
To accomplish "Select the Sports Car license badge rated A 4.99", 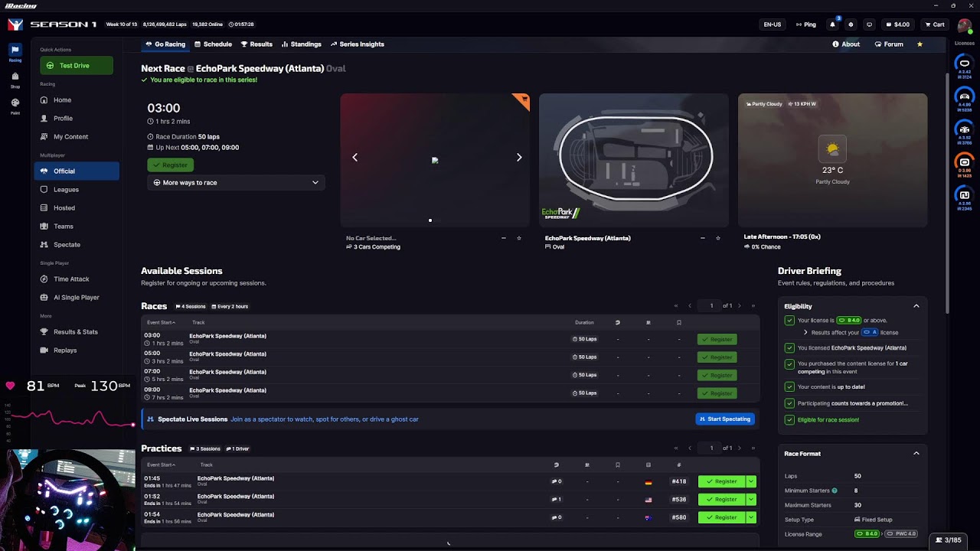I will point(965,99).
